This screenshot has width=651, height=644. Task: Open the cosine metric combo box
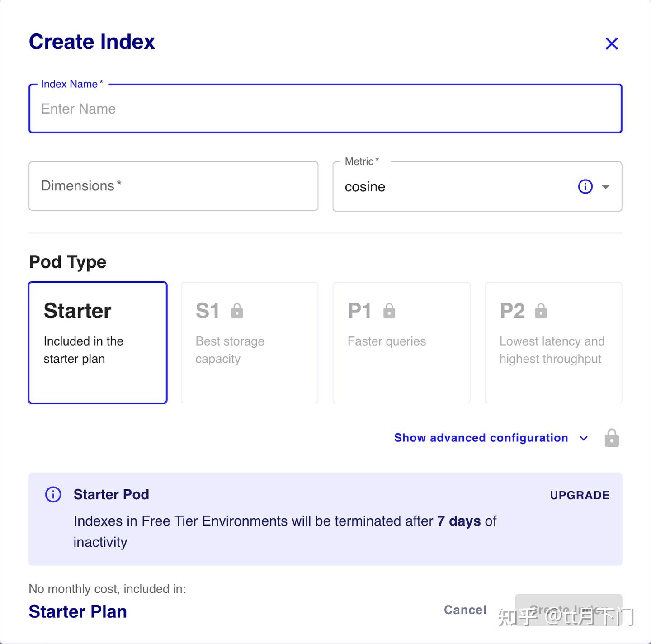click(x=477, y=186)
